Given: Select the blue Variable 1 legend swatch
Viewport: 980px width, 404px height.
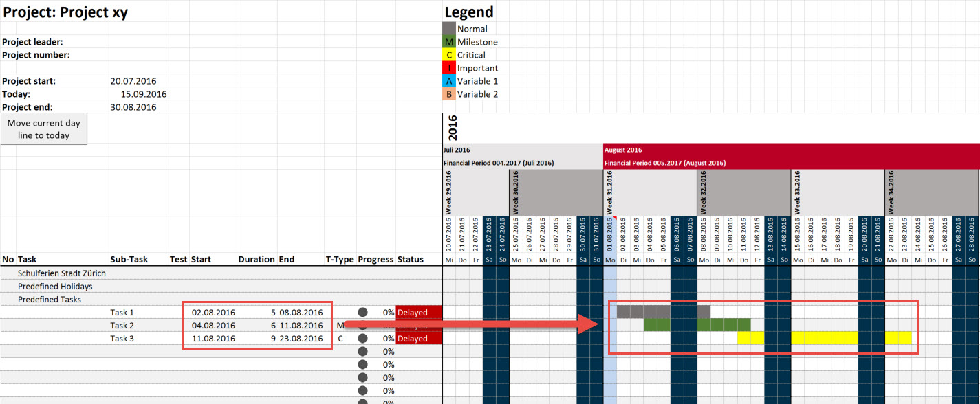Looking at the screenshot, I should [x=449, y=81].
